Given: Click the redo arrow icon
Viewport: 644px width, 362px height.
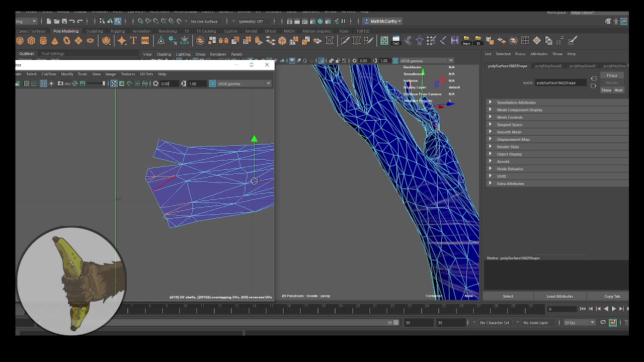Looking at the screenshot, I should [79, 21].
